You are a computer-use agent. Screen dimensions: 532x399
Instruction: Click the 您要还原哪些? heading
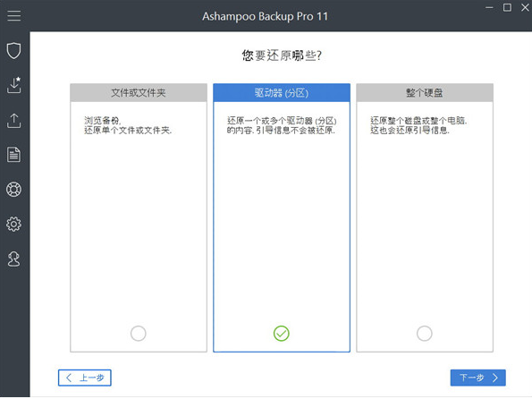click(x=282, y=55)
